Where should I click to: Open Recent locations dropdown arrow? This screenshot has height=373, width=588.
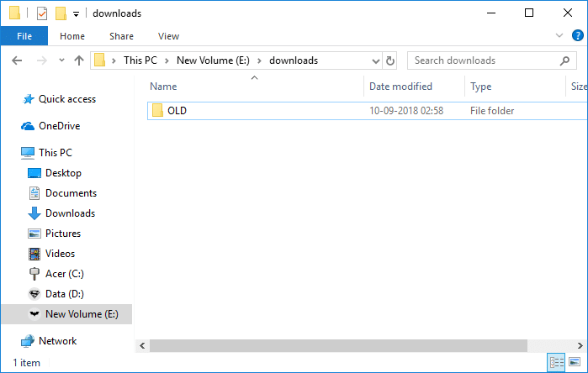coord(61,60)
